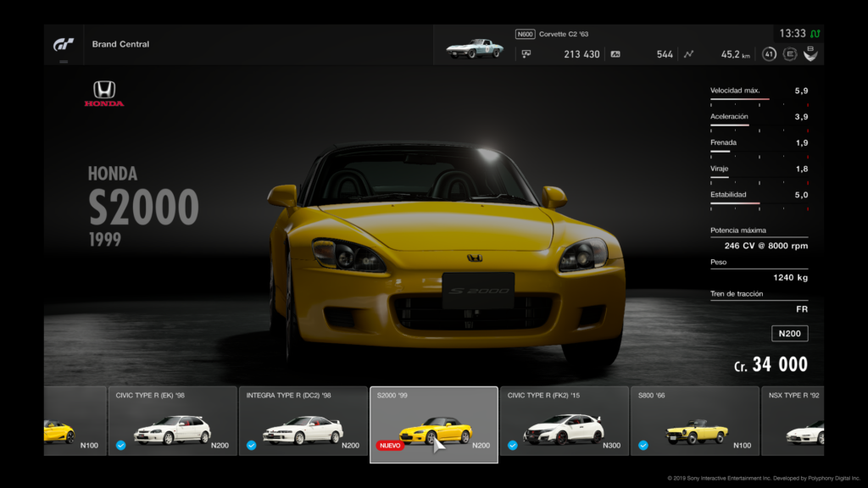The height and width of the screenshot is (488, 868).
Task: Click the HONDA S2000 1999 title
Action: click(x=143, y=207)
